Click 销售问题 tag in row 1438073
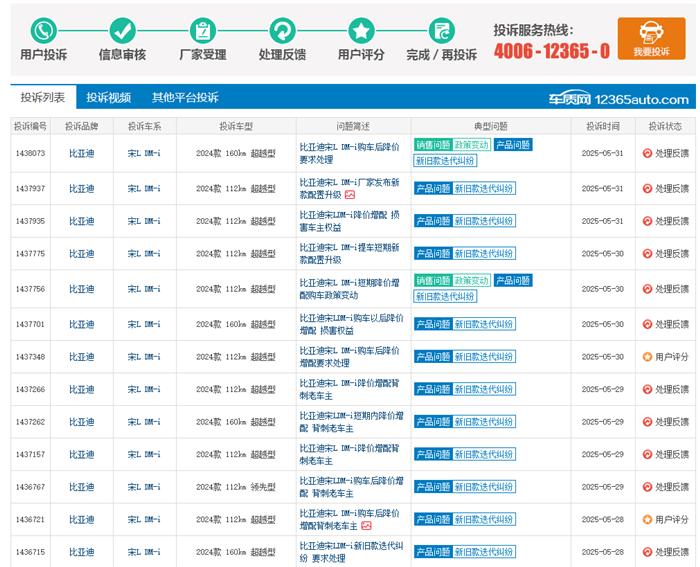The width and height of the screenshot is (700, 567). pyautogui.click(x=433, y=145)
